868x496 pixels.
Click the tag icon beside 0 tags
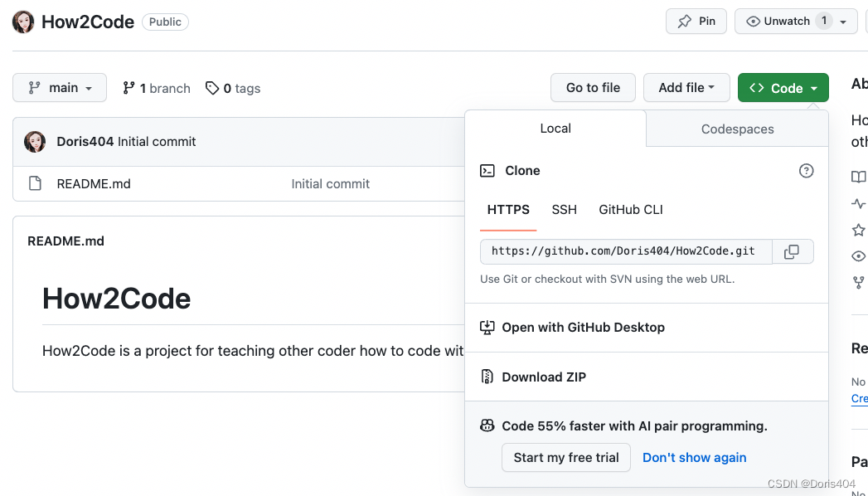pos(212,88)
